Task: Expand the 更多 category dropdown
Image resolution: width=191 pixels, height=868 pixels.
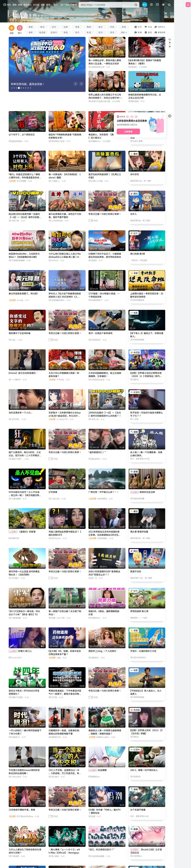Action: point(124,32)
